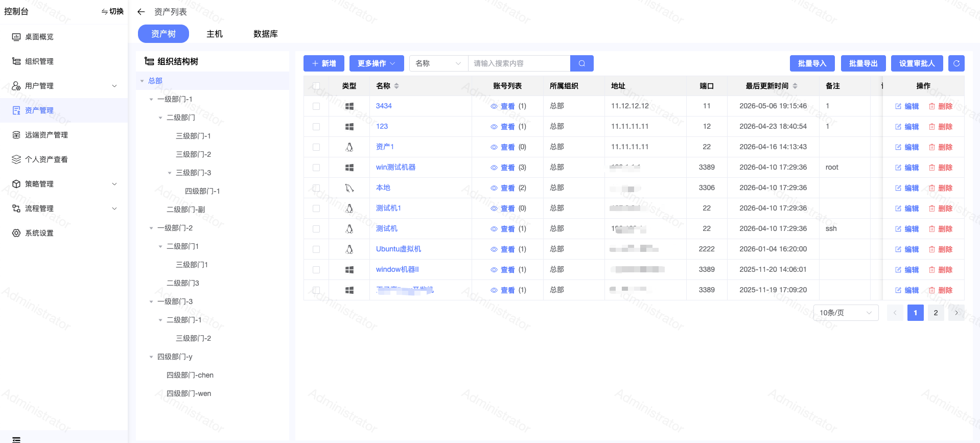The height and width of the screenshot is (443, 980).
Task: Click the 个人资产查看 sidebar icon
Action: [x=16, y=159]
